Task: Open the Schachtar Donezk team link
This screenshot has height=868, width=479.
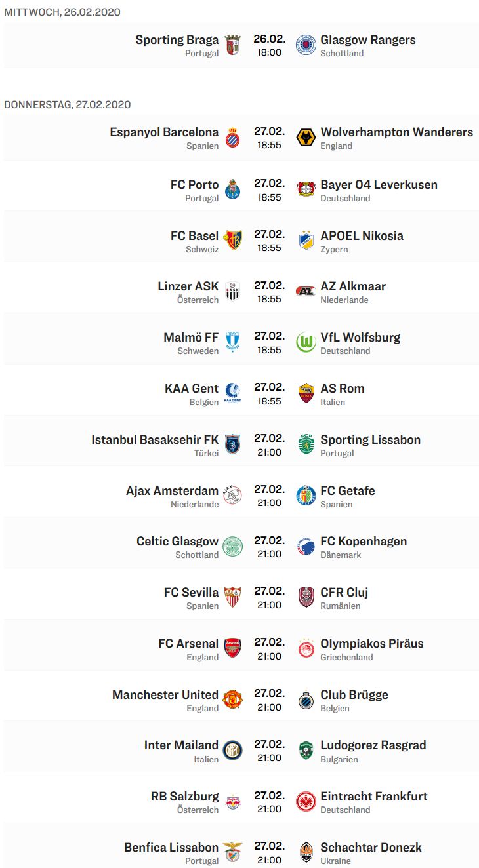Action: (371, 848)
